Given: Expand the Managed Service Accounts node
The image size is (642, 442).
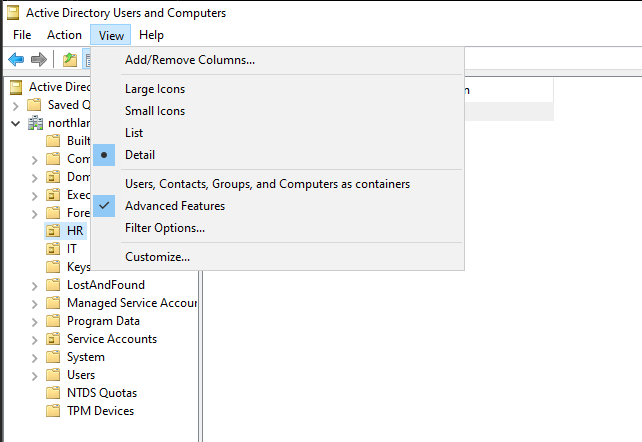Looking at the screenshot, I should click(x=35, y=303).
